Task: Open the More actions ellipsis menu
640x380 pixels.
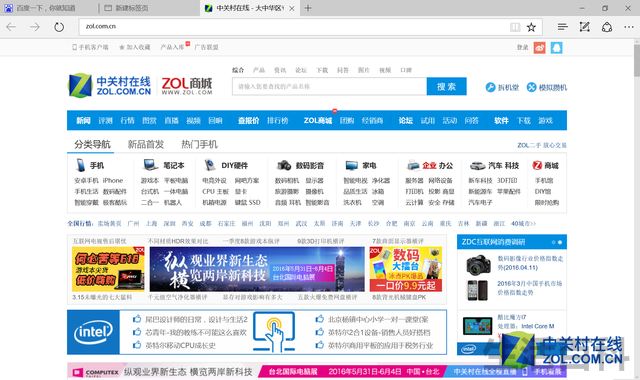Action: pos(629,27)
